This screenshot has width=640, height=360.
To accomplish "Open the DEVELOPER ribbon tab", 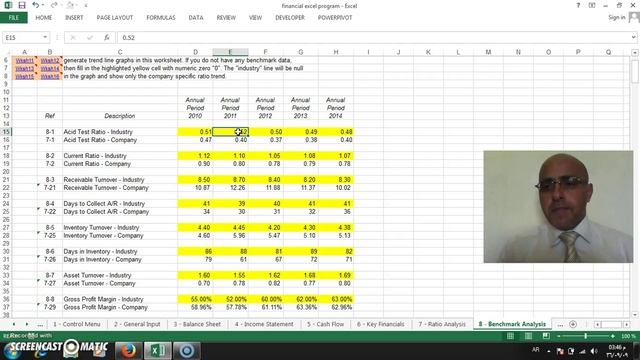I will [x=290, y=18].
